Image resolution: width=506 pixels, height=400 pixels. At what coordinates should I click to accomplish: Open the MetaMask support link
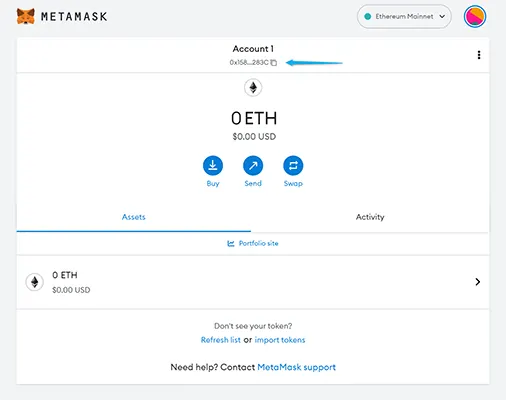tap(296, 367)
